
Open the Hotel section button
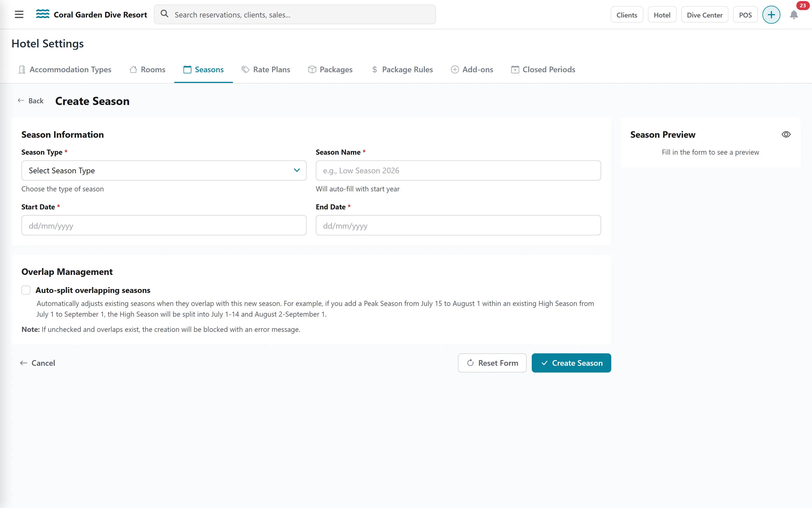tap(662, 15)
